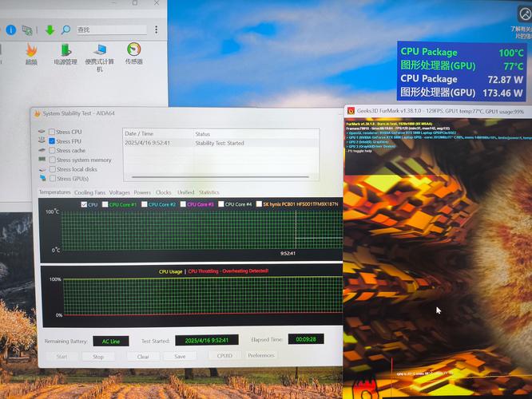
Task: Open the 传感器 sensor gauge icon
Action: point(133,50)
